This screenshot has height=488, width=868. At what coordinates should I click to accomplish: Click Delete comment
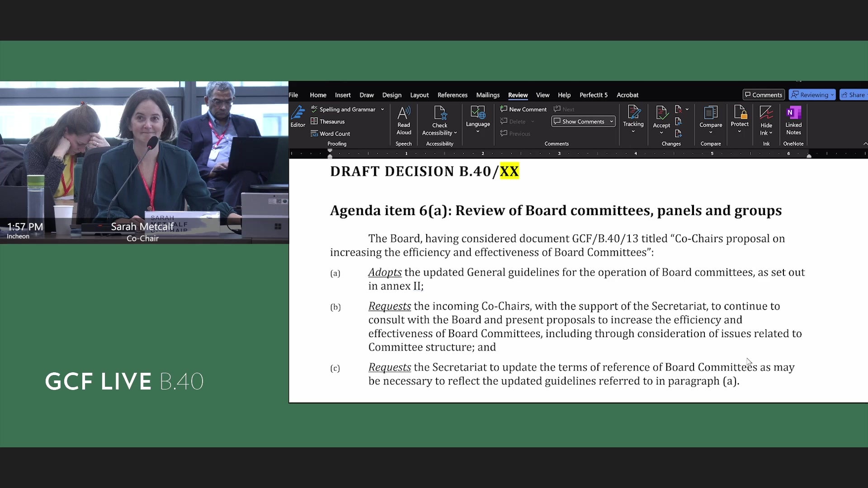513,122
